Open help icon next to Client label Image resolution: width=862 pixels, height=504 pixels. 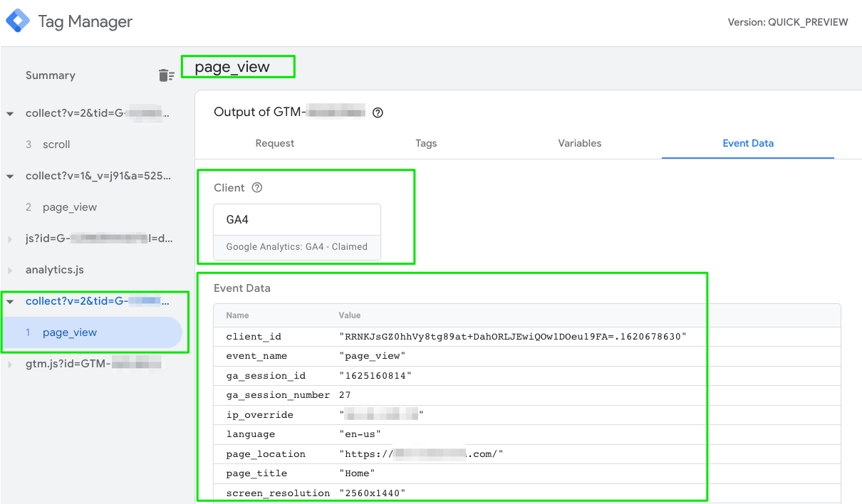257,188
